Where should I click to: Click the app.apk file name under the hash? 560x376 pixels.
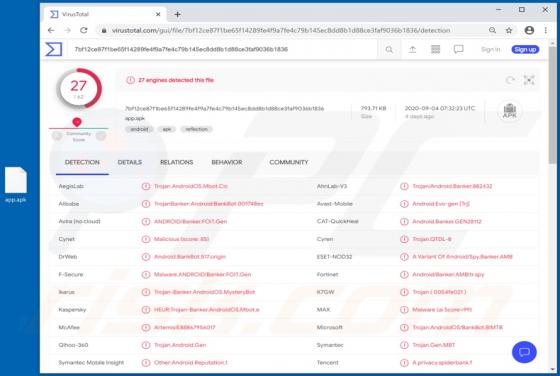point(135,118)
